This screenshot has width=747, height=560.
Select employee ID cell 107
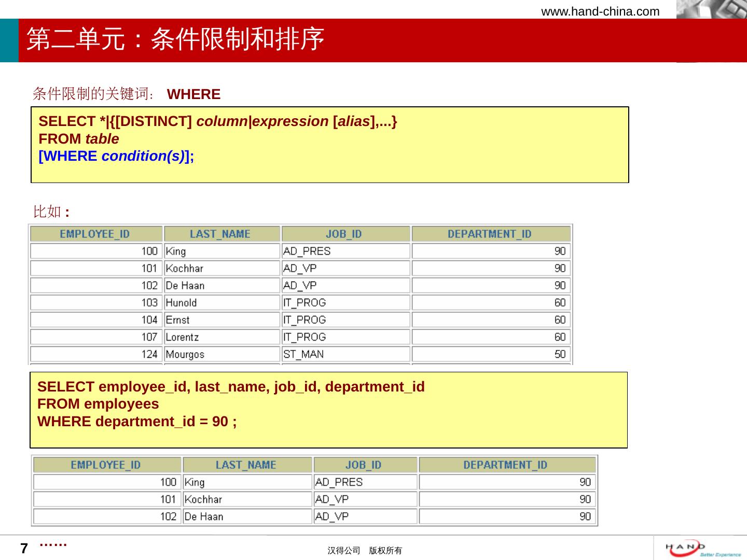pos(96,337)
